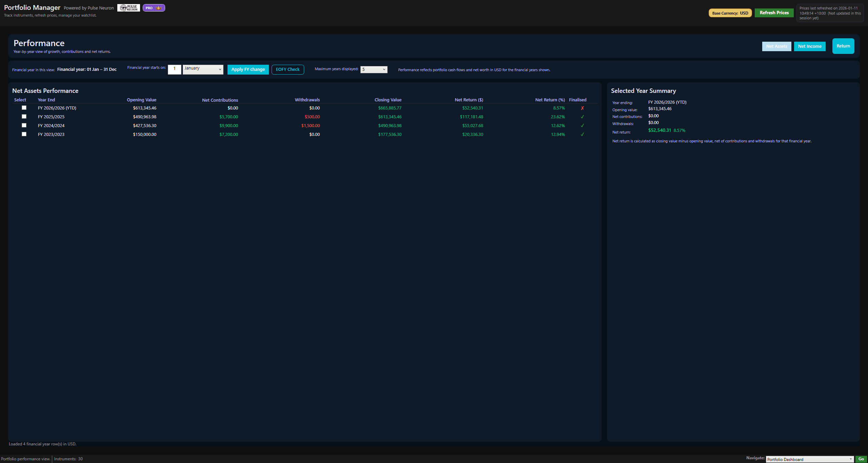Open the Navigate destination dropdown

click(x=809, y=459)
